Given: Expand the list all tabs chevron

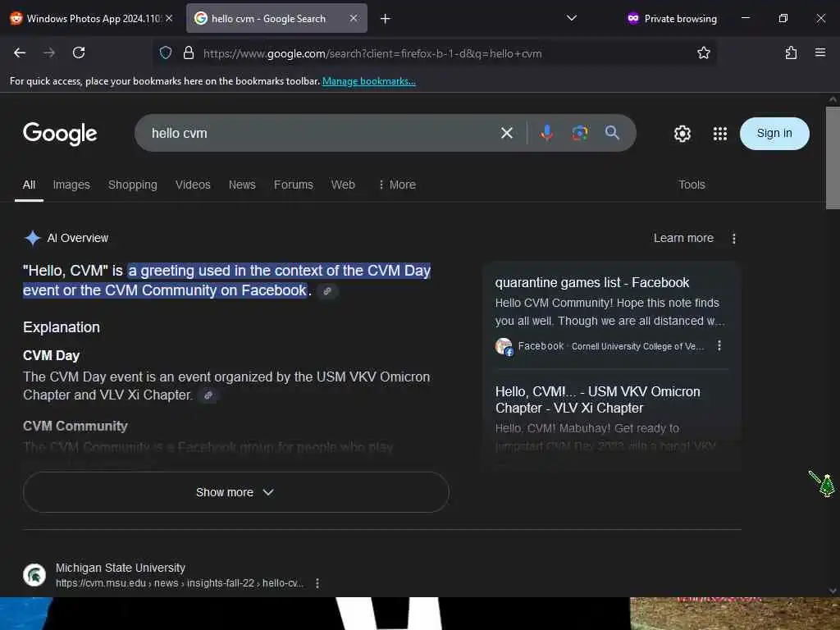Looking at the screenshot, I should (x=572, y=18).
